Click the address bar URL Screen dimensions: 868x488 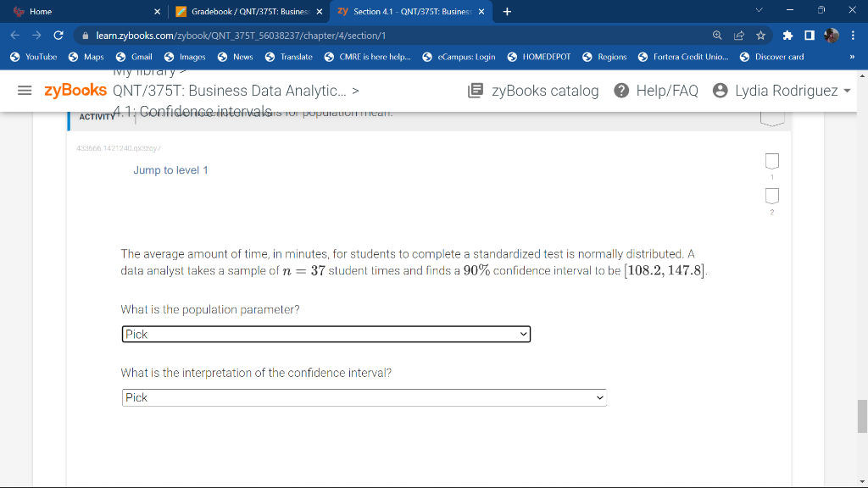point(241,36)
